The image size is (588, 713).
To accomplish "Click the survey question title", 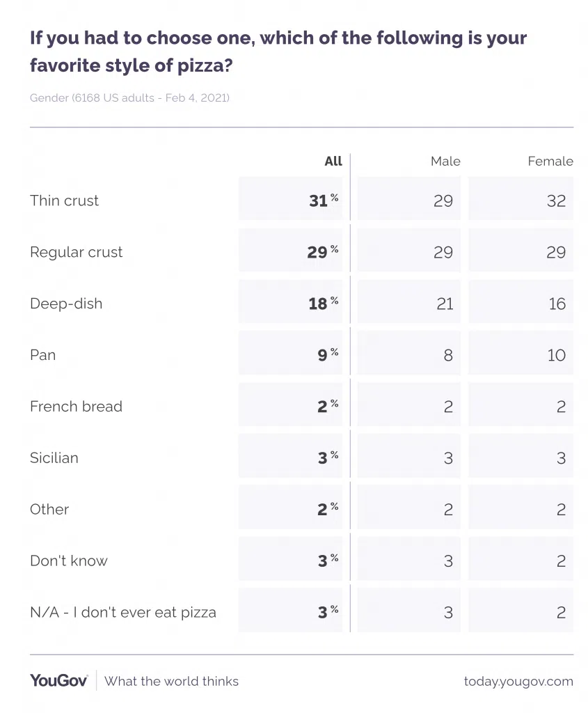I will click(278, 52).
